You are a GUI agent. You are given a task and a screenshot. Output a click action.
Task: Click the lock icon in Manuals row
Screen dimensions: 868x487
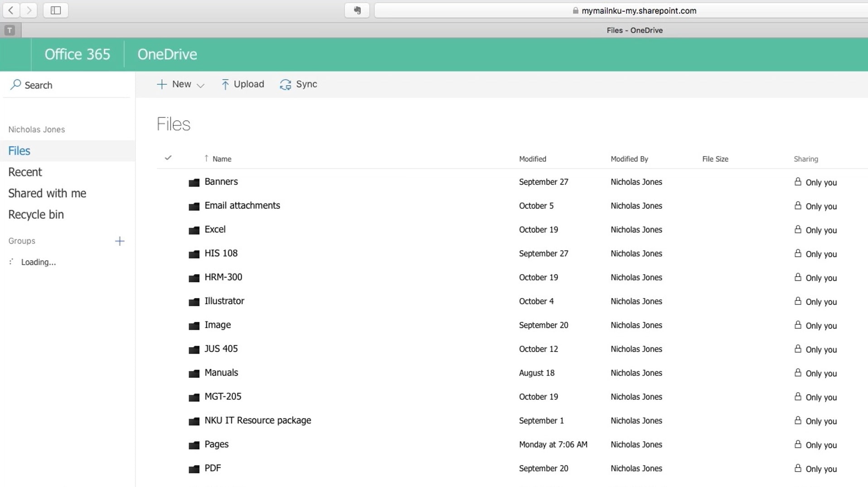tap(798, 372)
